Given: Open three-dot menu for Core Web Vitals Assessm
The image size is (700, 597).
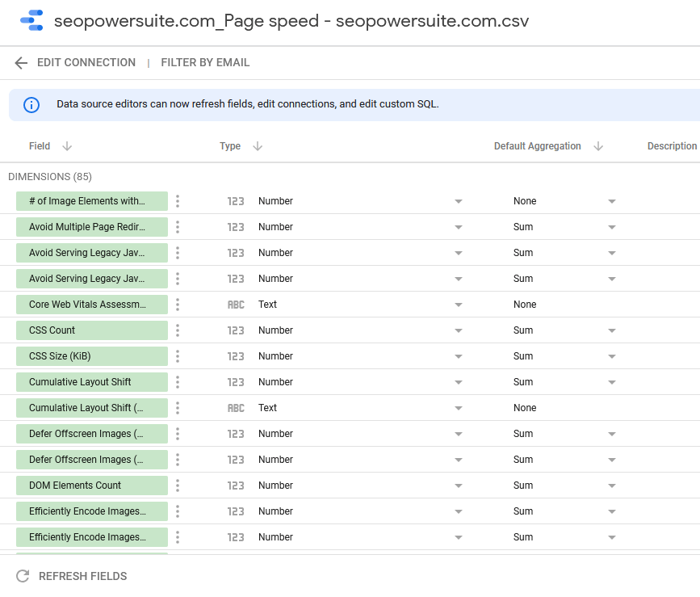Looking at the screenshot, I should (x=178, y=305).
